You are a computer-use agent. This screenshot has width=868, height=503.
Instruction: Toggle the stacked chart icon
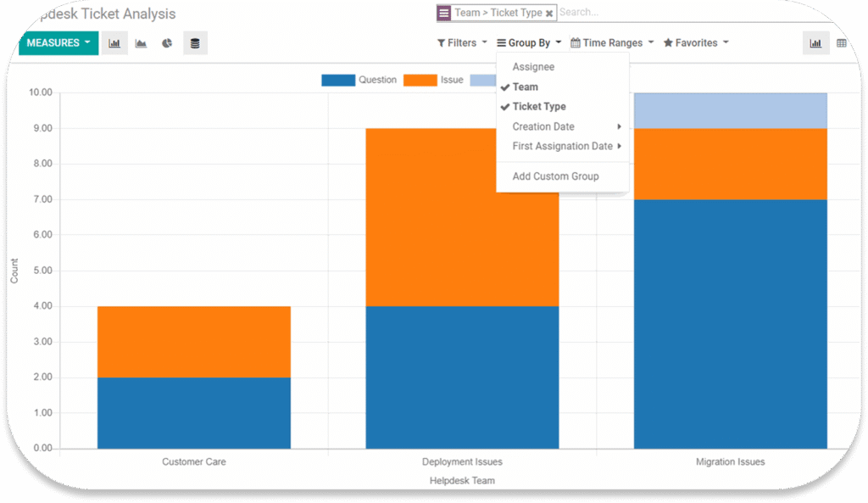(x=195, y=43)
